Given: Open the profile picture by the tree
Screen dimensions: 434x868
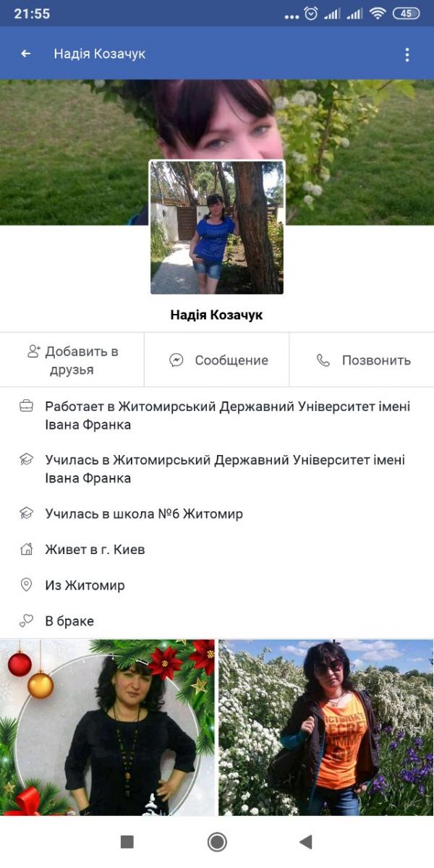Looking at the screenshot, I should coord(217,227).
